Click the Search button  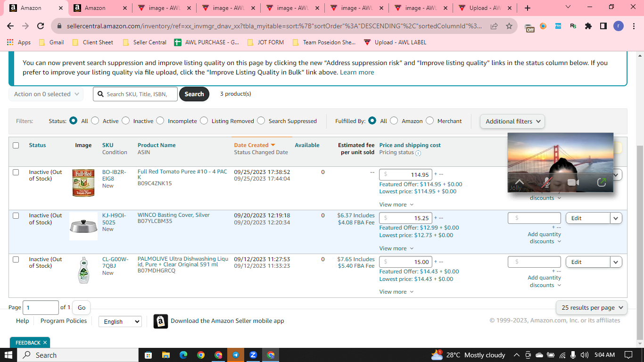tap(194, 94)
